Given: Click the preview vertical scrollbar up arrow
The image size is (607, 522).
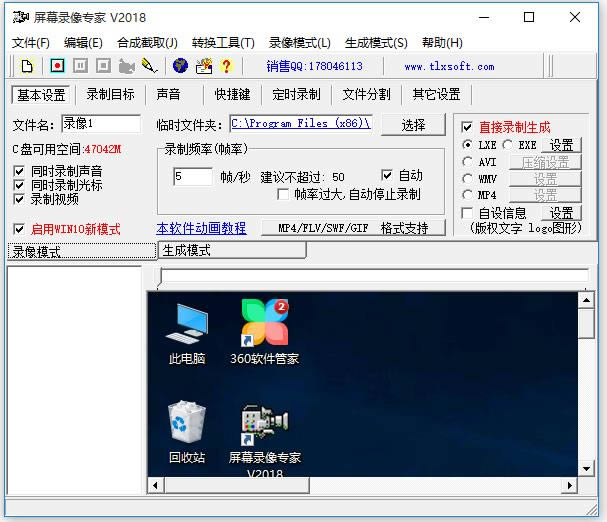Looking at the screenshot, I should pyautogui.click(x=586, y=300).
